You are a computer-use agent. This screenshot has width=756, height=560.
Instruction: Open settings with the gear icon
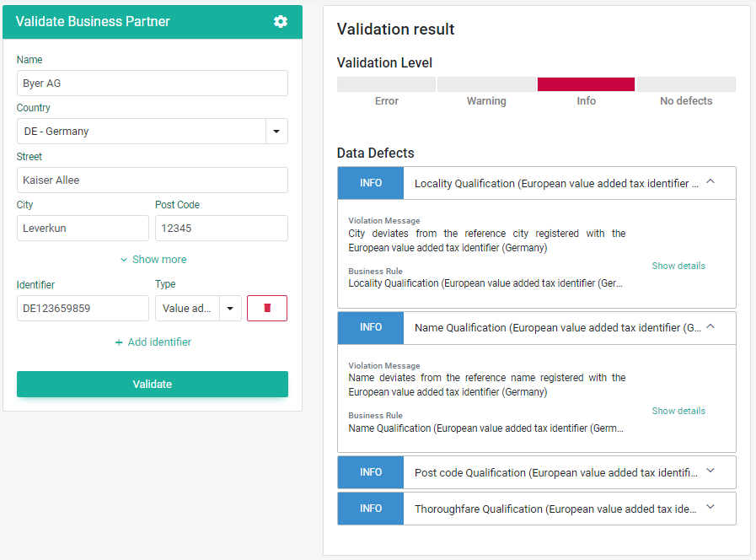tap(281, 22)
